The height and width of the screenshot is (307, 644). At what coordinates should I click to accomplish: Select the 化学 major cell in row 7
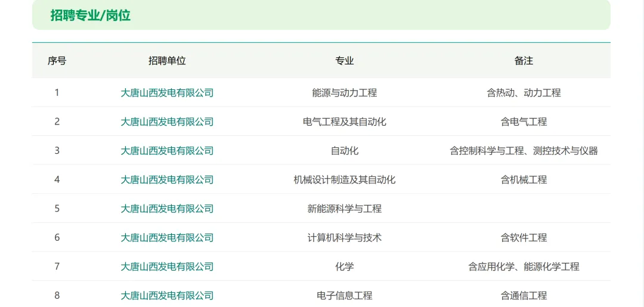coord(345,266)
